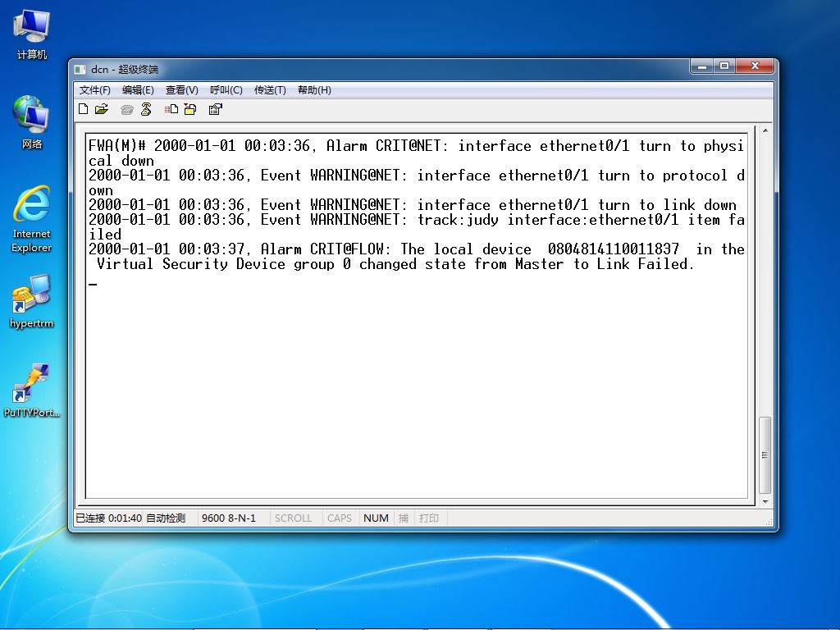Viewport: 840px width, 630px height.
Task: Click the vertical scrollbar thumb
Action: pyautogui.click(x=765, y=455)
